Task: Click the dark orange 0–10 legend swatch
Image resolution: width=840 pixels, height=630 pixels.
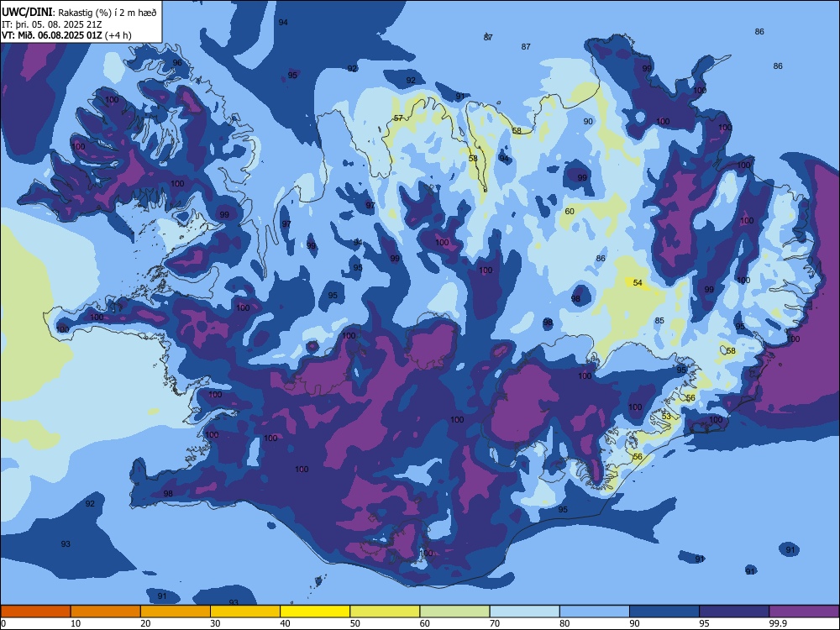Action: pyautogui.click(x=35, y=612)
